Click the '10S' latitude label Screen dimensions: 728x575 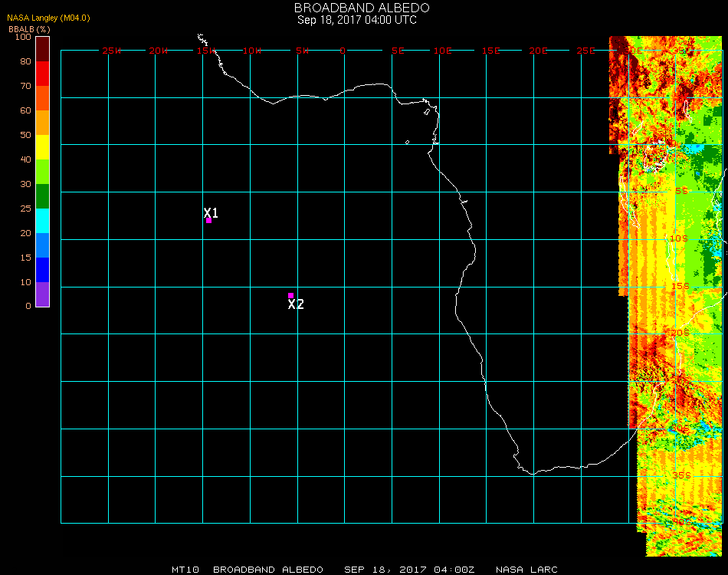point(679,238)
